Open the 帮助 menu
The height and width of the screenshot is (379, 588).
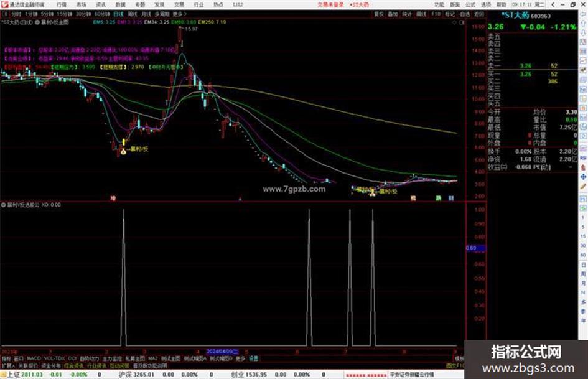tap(502, 5)
